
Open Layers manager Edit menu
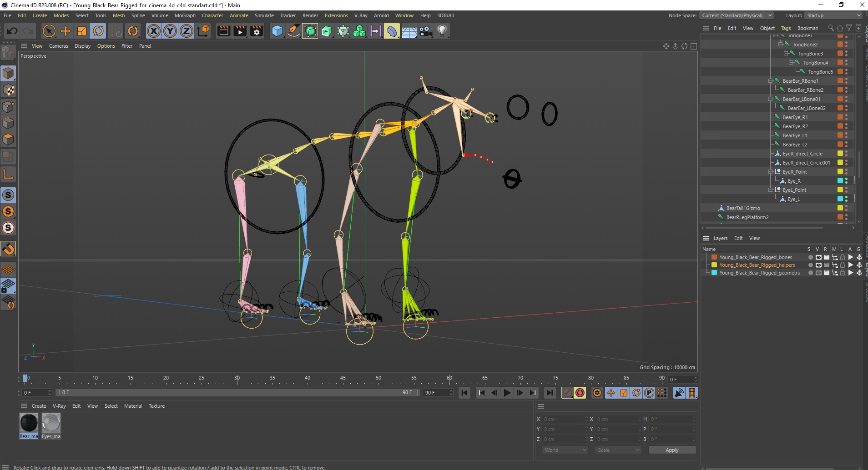(738, 238)
